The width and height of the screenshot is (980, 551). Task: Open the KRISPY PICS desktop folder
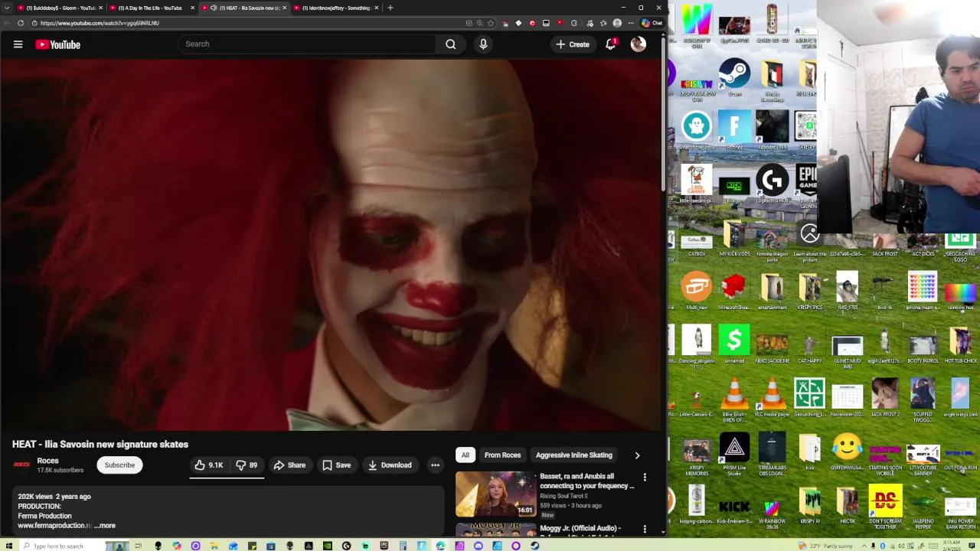809,292
